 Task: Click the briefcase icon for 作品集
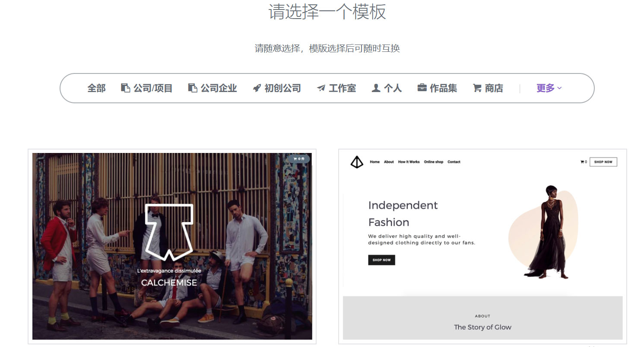click(x=422, y=88)
